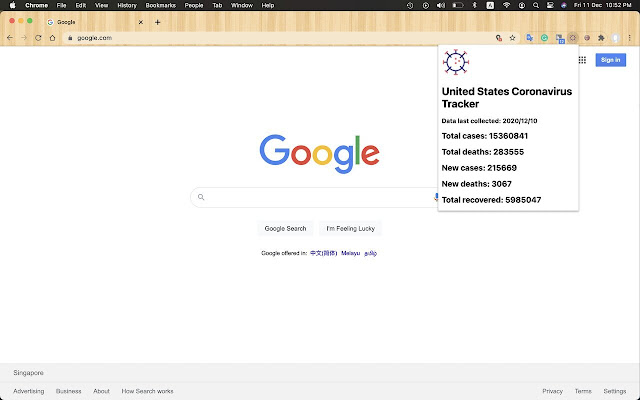Open the Coronavirus Tracker extension icon
The width and height of the screenshot is (640, 400).
click(x=573, y=38)
